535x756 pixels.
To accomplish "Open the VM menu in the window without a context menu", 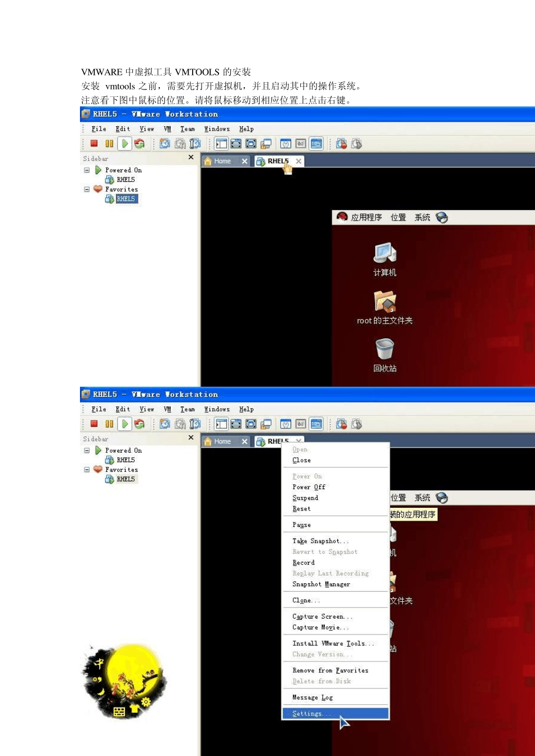I will (167, 129).
